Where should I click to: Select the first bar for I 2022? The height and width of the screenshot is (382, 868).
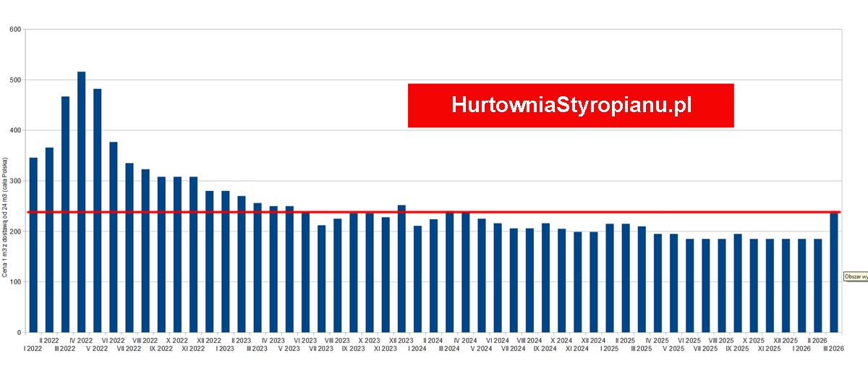pos(33,245)
